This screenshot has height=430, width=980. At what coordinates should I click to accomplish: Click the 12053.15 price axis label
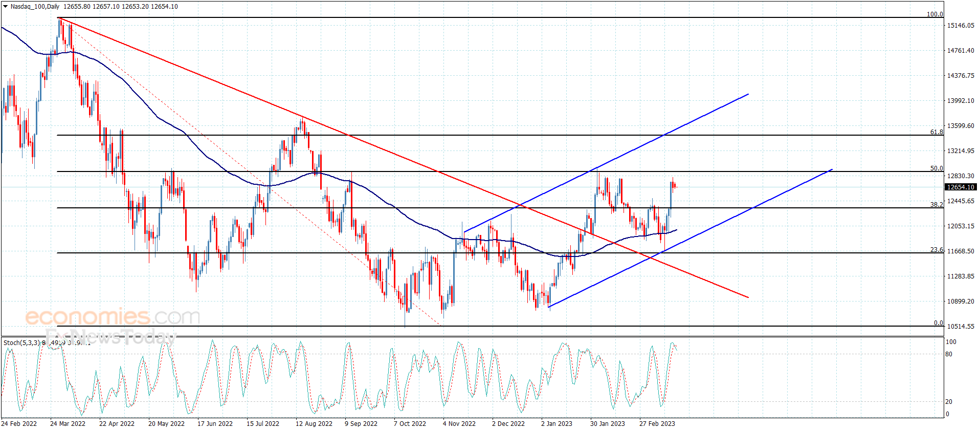(961, 226)
